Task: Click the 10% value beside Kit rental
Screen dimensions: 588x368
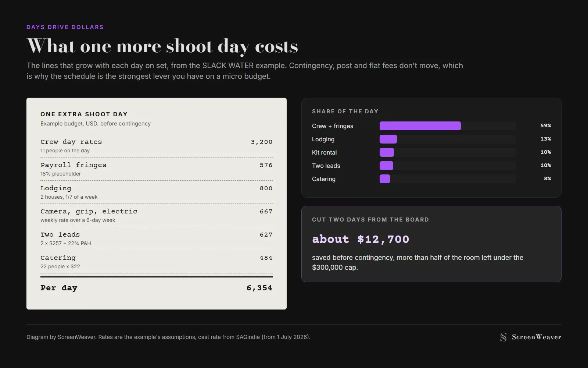Action: click(x=546, y=152)
